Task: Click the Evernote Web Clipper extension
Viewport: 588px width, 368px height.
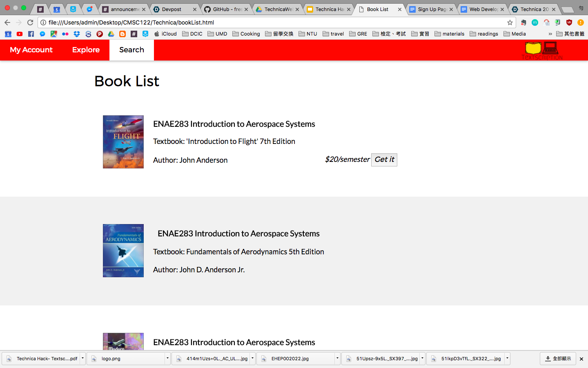Action: coord(523,22)
